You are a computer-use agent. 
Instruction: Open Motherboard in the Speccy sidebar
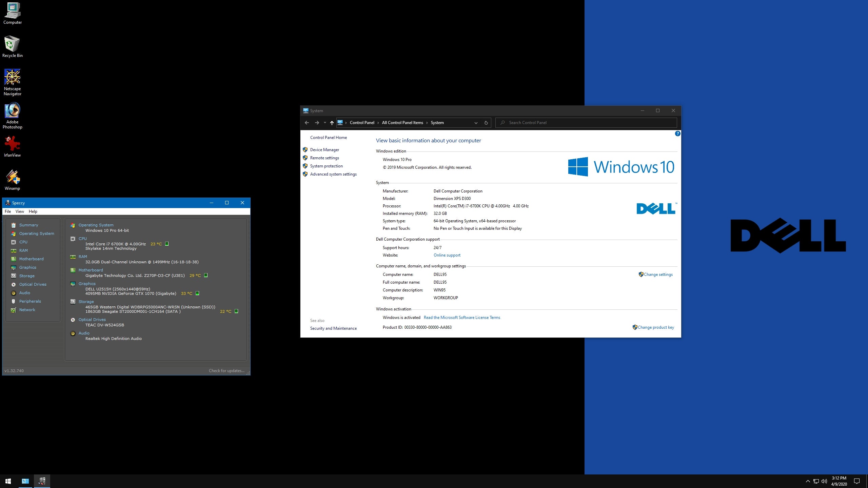[31, 259]
